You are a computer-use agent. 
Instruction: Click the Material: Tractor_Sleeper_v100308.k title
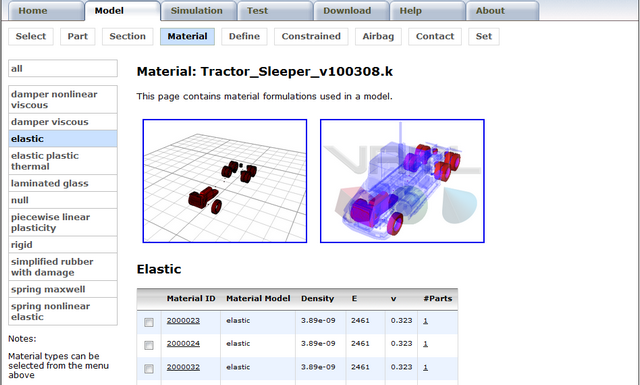[264, 72]
